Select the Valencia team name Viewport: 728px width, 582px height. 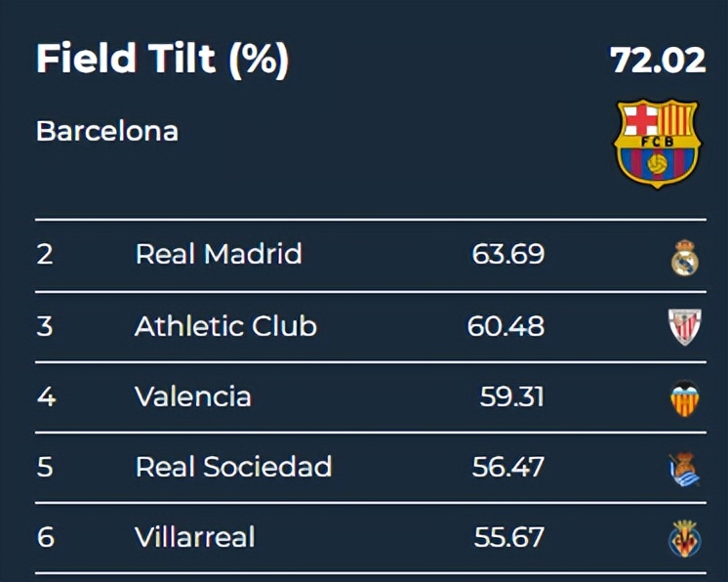(x=193, y=396)
